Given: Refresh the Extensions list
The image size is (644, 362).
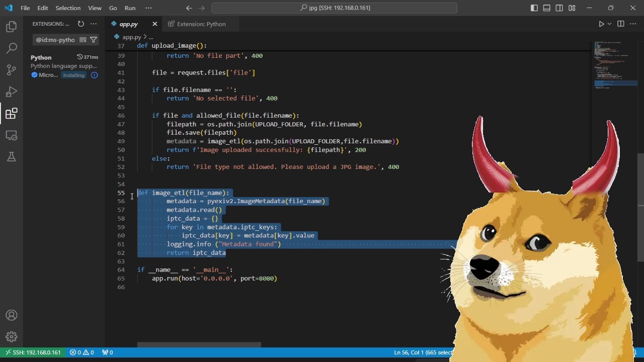Looking at the screenshot, I should tap(80, 24).
